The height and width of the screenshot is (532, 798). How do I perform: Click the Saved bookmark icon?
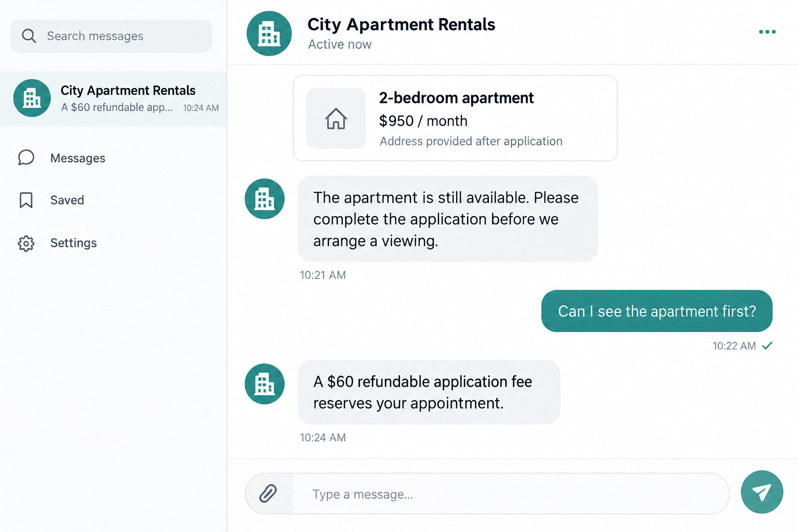26,200
